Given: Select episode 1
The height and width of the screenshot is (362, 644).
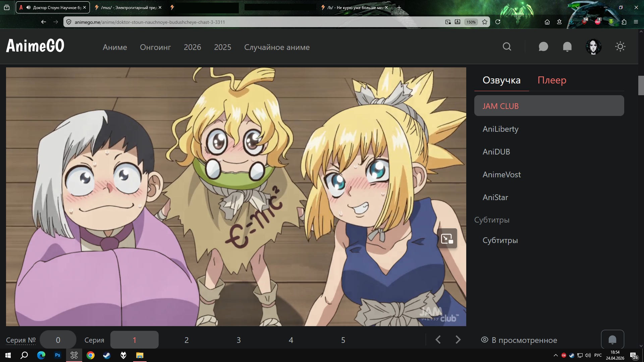Looking at the screenshot, I should click(x=135, y=340).
